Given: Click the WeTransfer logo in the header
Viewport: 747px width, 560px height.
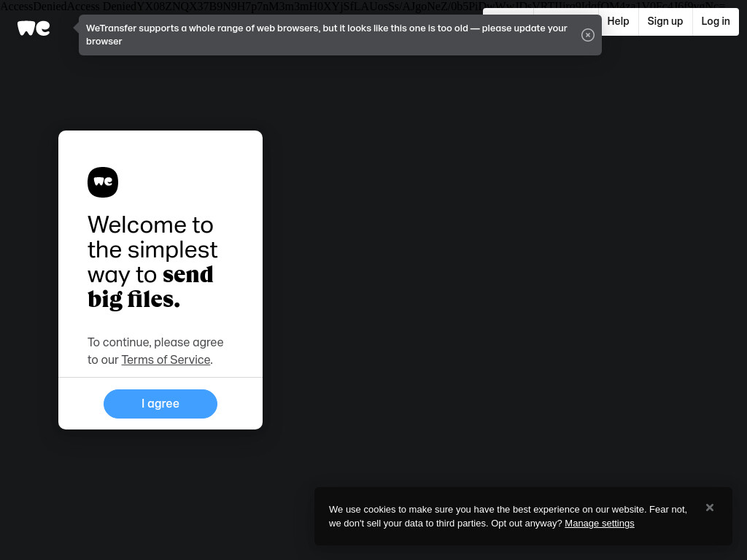Looking at the screenshot, I should click(x=34, y=28).
